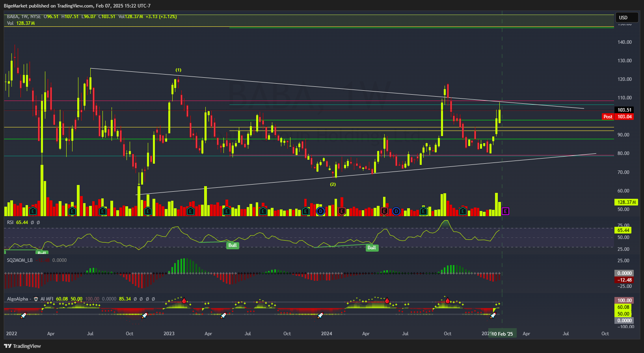
Task: Click the teal earnings E marker near November 2024
Action: (x=463, y=211)
